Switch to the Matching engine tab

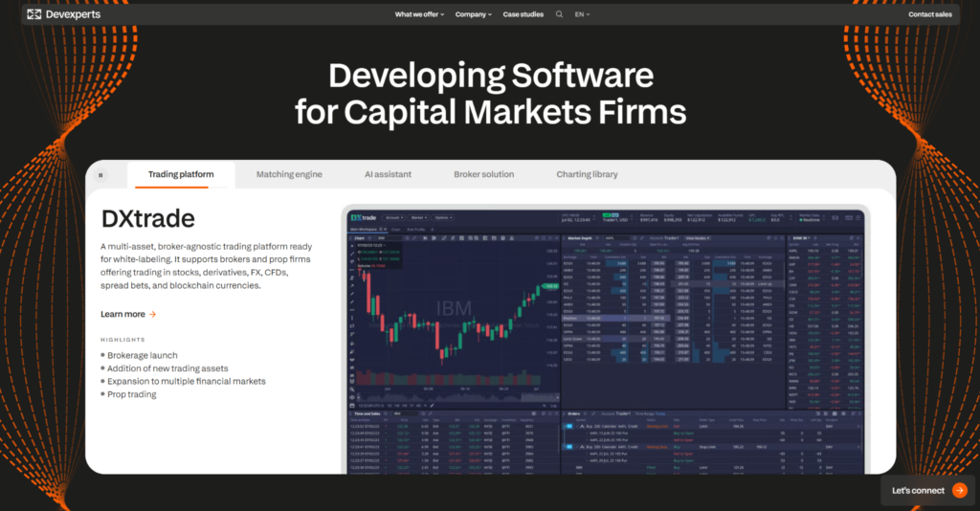coord(289,174)
